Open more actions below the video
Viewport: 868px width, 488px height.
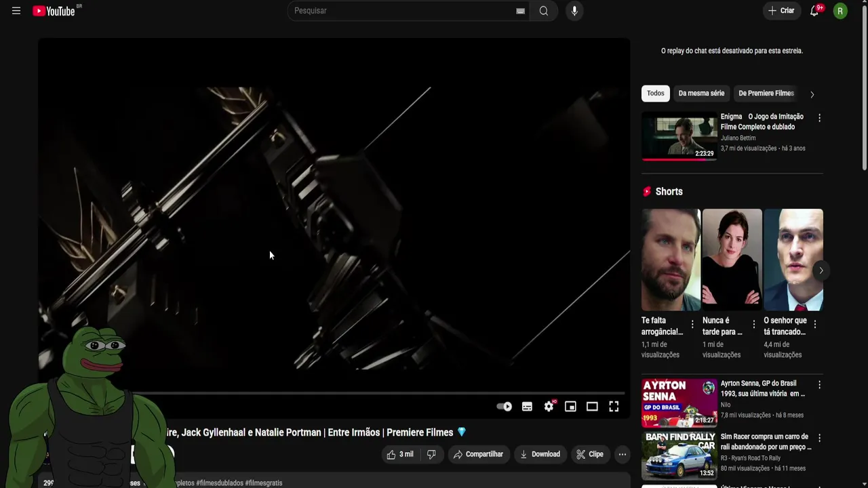click(622, 454)
